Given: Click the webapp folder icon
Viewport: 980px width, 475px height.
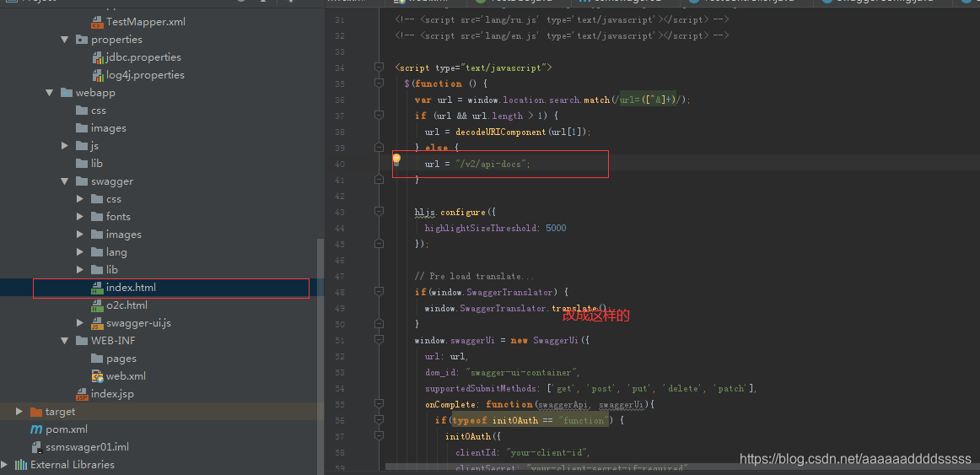Looking at the screenshot, I should click(67, 93).
